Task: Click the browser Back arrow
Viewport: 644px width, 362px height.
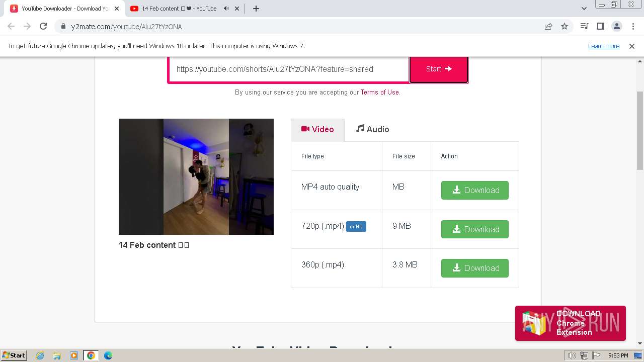Action: click(11, 27)
